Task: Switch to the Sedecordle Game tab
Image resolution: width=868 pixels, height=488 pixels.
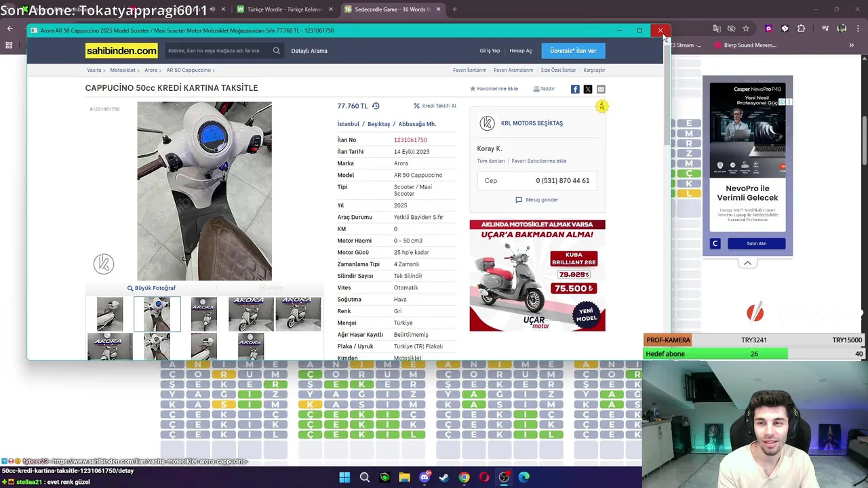Action: point(392,9)
